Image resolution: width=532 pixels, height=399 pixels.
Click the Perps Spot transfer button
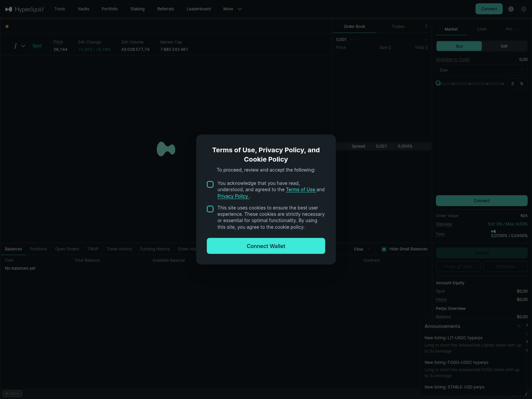458,267
